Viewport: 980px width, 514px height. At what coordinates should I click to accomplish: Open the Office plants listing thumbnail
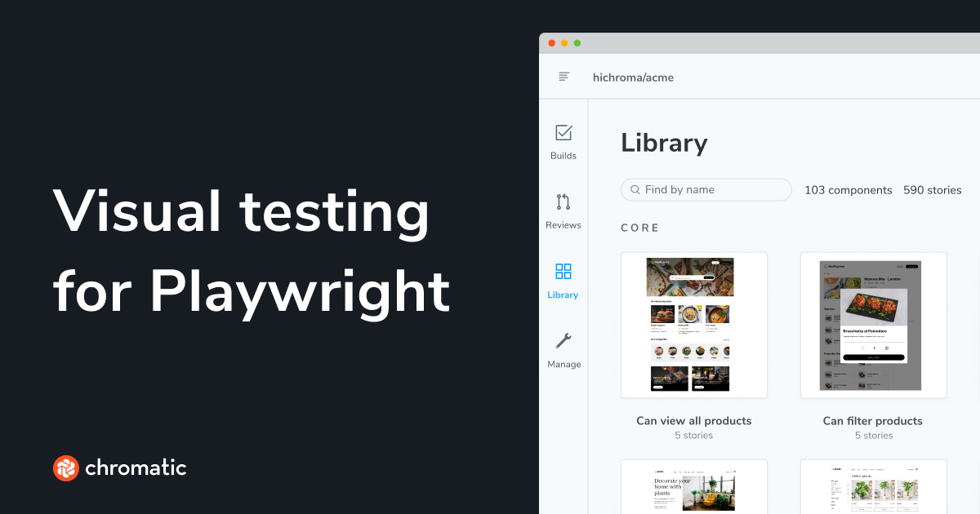pos(873,487)
